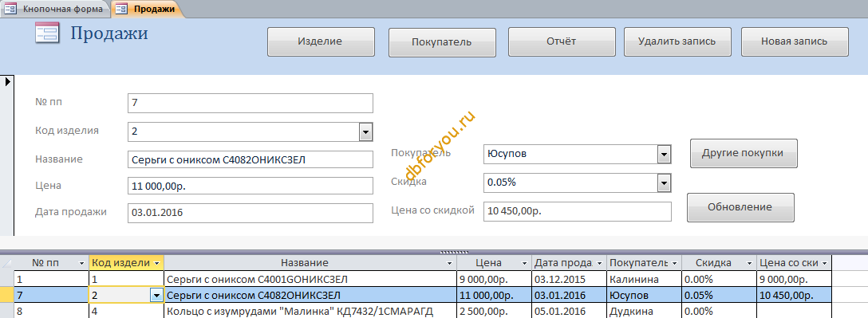Open Покупатель column filter arrow in datasheet

click(674, 263)
